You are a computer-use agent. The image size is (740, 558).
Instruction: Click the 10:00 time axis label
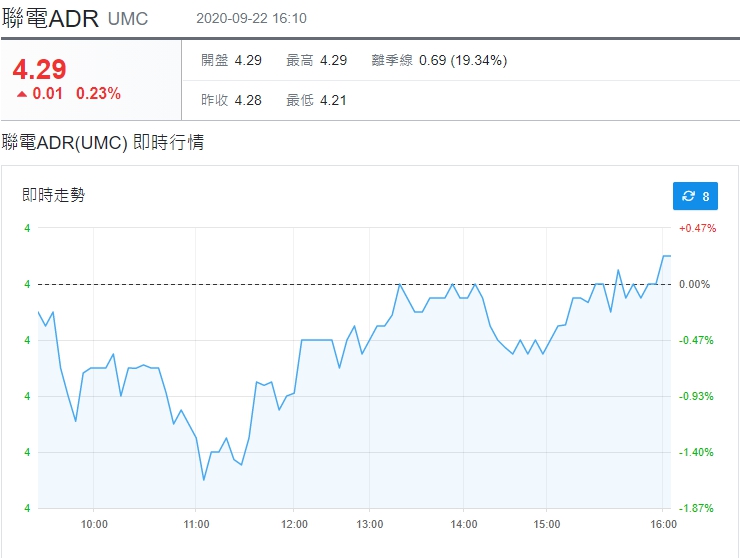(94, 523)
